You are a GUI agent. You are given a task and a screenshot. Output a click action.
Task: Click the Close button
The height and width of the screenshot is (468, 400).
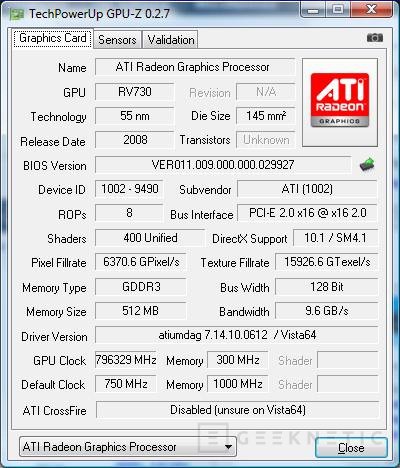351,448
